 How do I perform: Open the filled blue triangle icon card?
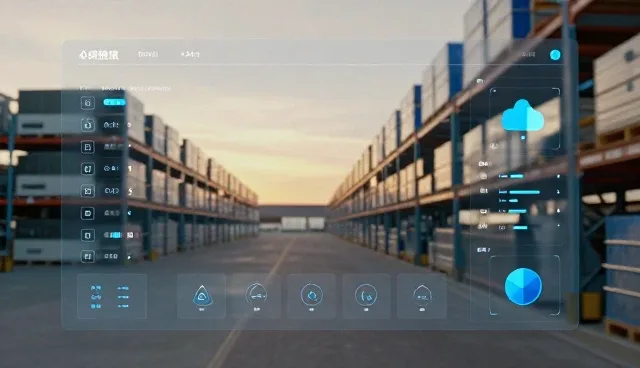pyautogui.click(x=202, y=296)
